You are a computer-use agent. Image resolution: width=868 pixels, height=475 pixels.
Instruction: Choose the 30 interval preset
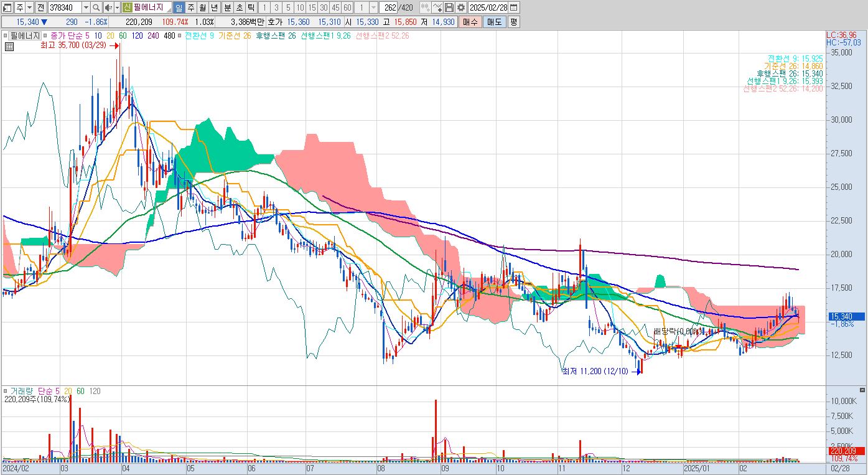[x=324, y=7]
